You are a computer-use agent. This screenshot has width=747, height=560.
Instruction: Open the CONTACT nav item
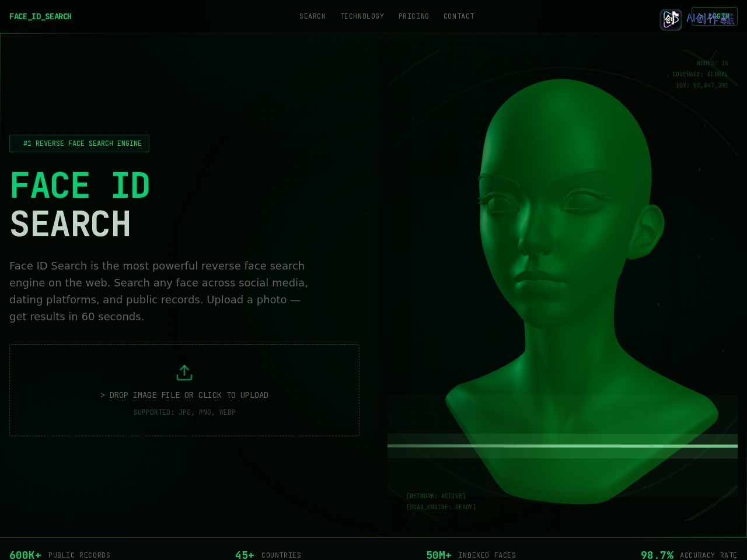[x=459, y=16]
